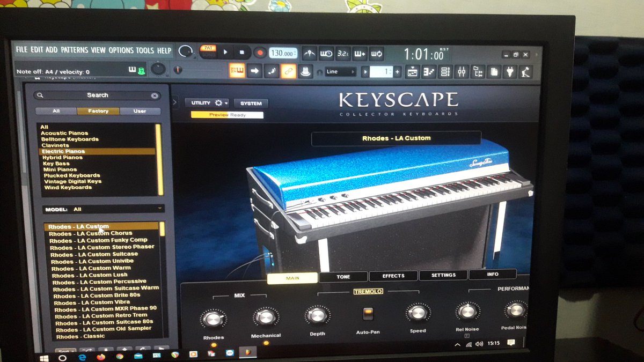Switch to the EFFECTS tab
644x362 pixels.
click(393, 276)
